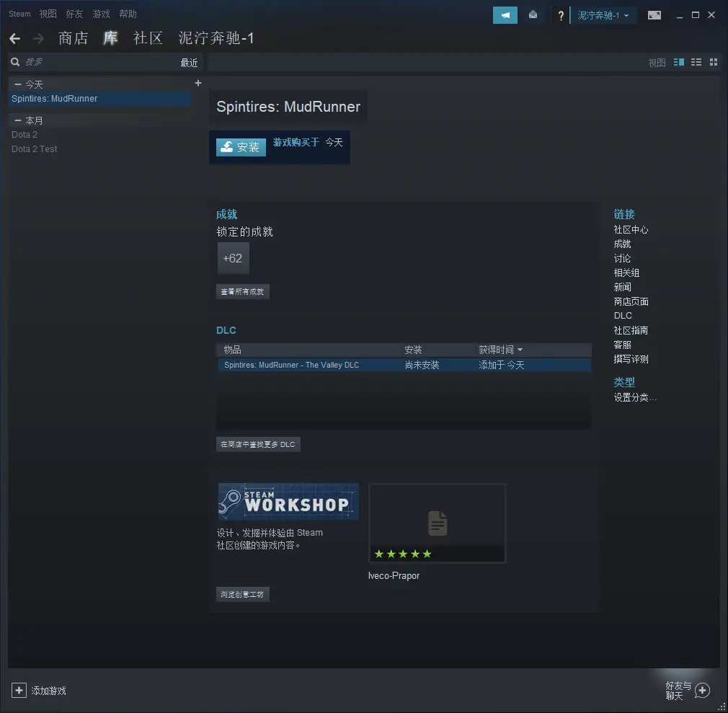Screen dimensions: 728x713
Task: Open the 社区中心 link
Action: (x=631, y=230)
